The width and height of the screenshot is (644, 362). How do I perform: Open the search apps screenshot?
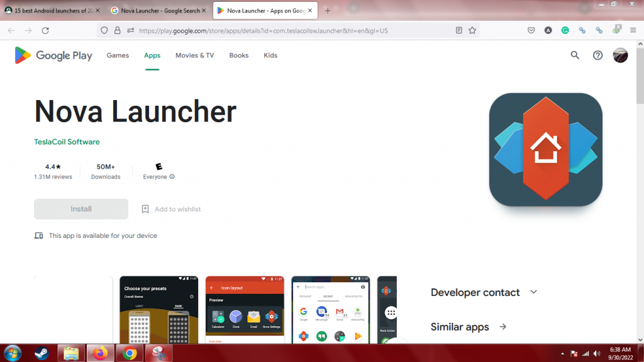pos(331,310)
